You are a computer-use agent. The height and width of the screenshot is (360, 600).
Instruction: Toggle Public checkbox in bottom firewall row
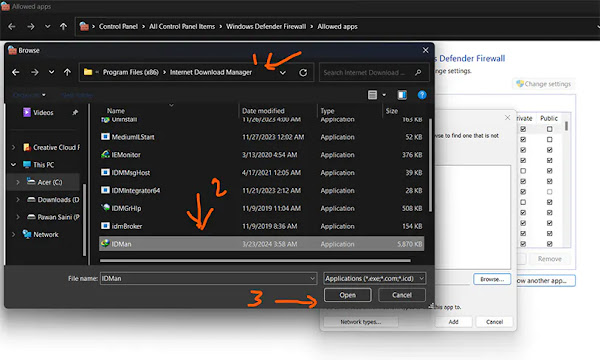coord(549,244)
